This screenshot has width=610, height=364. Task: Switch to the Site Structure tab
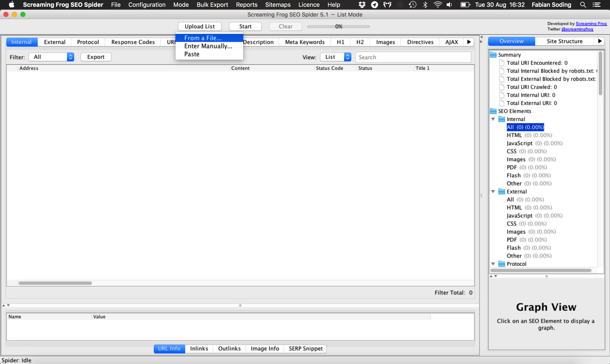coord(565,41)
